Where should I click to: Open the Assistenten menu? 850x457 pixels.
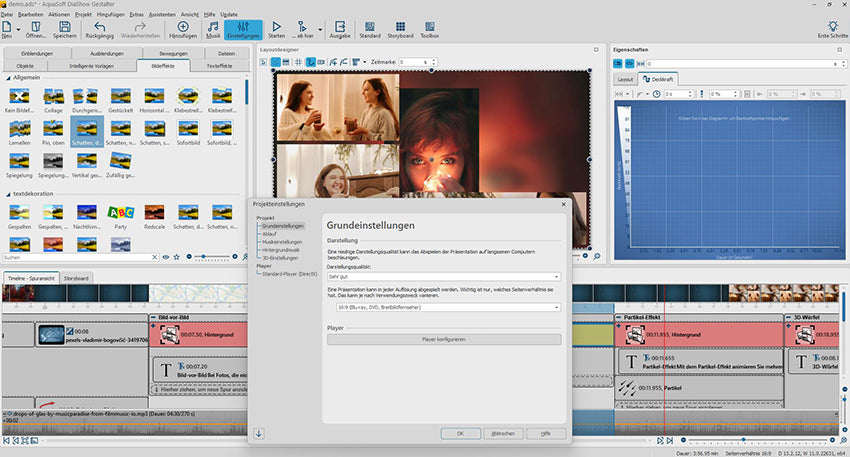(x=163, y=14)
